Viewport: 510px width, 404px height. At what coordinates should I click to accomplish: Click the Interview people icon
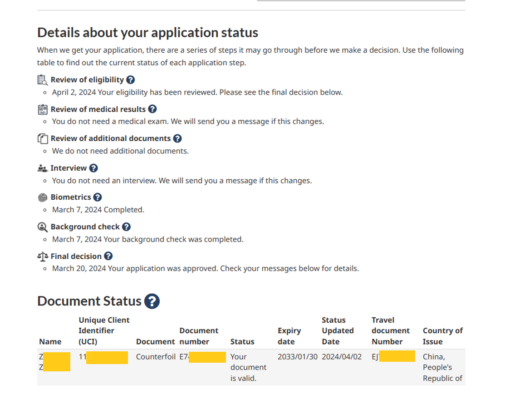[x=42, y=168]
